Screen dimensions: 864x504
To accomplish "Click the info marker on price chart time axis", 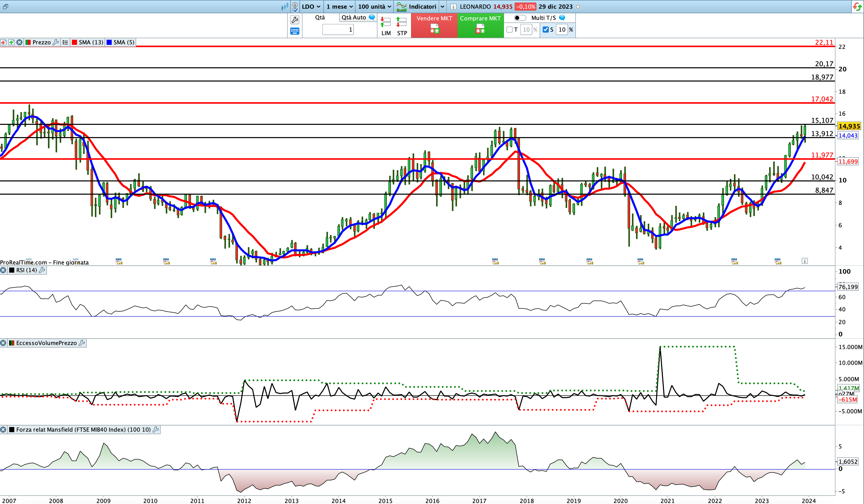I will pos(805,261).
